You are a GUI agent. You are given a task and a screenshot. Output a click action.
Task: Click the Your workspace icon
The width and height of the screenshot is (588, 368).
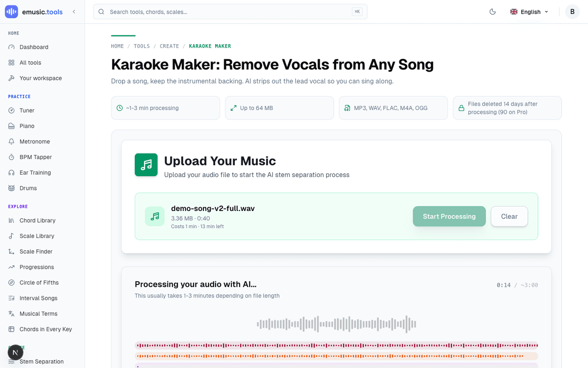pos(11,78)
